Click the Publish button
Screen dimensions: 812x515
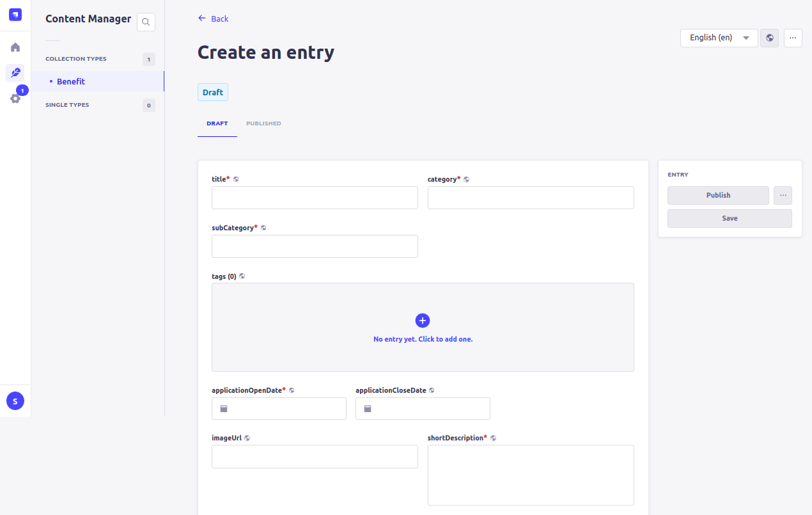[718, 195]
